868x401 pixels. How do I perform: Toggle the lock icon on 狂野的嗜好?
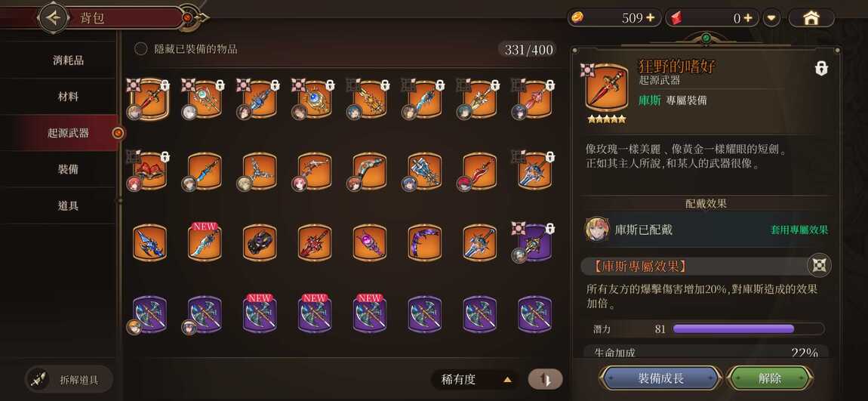point(821,68)
